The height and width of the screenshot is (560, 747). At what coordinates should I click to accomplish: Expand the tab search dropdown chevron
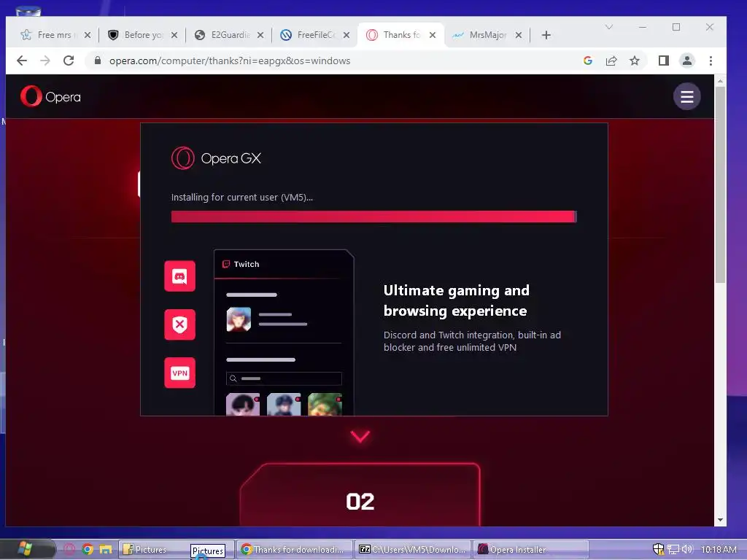point(609,27)
